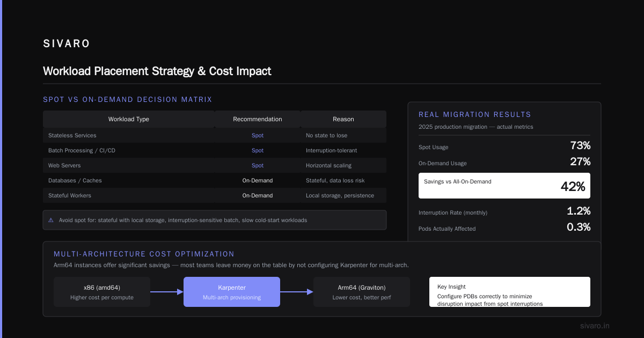
Task: Click the highlighted 'Karpenter' provisioning box
Action: pos(232,292)
